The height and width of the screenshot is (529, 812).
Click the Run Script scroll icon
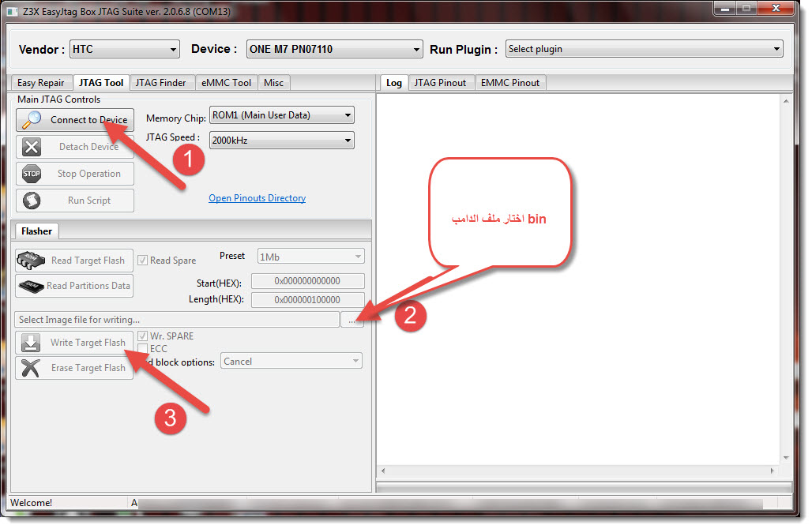pos(32,201)
